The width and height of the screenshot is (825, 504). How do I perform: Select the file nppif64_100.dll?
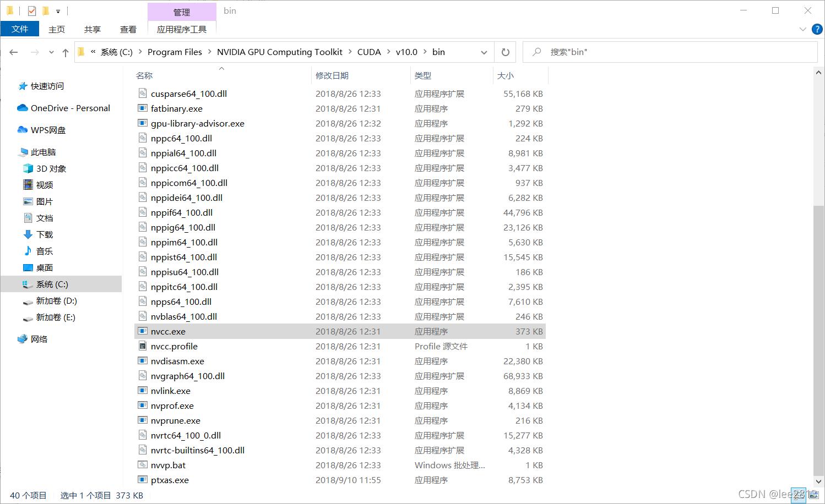coord(182,212)
